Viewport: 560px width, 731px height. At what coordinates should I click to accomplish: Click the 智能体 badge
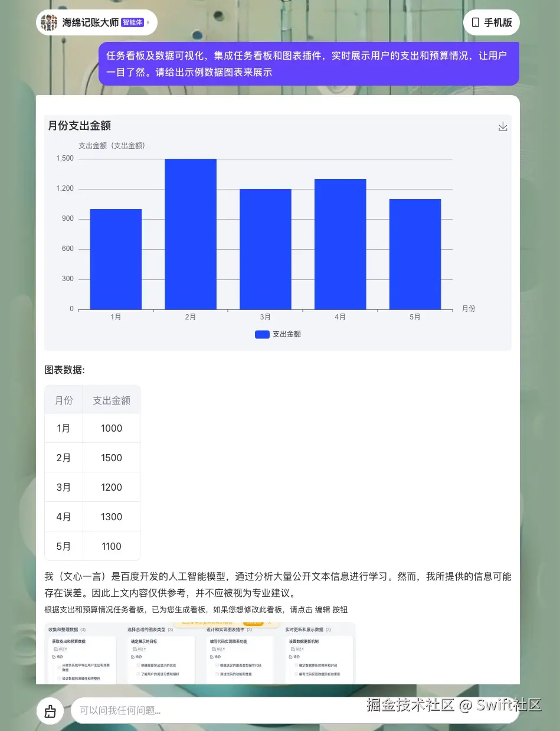(x=132, y=22)
